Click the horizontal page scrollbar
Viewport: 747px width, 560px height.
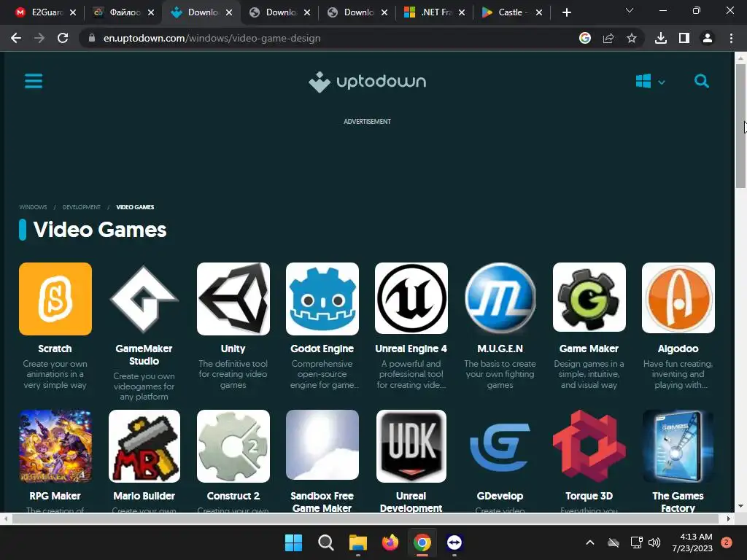365,518
